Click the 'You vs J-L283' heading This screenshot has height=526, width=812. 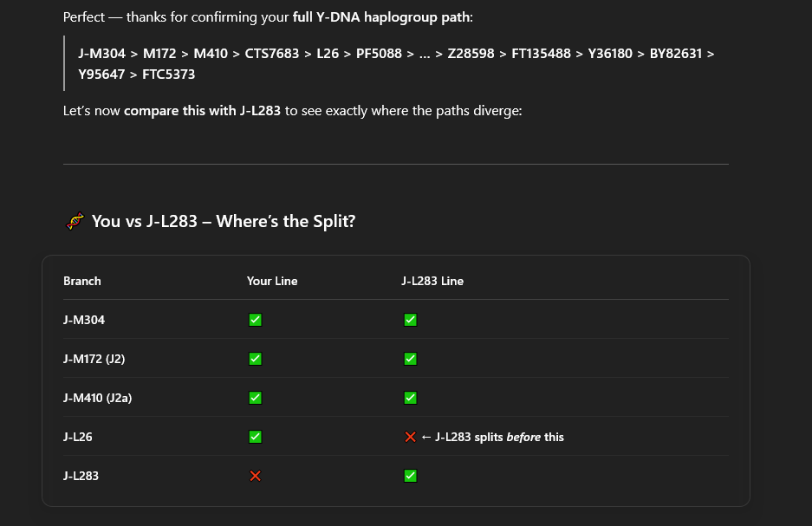pos(224,221)
